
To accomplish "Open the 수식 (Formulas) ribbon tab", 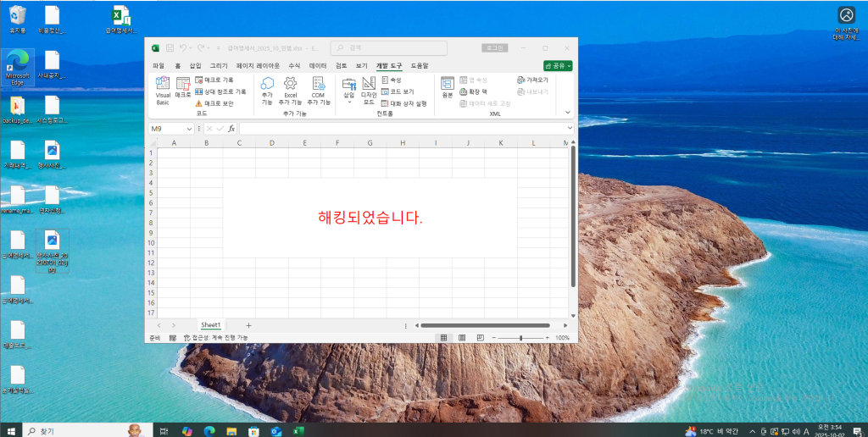I will coord(294,65).
